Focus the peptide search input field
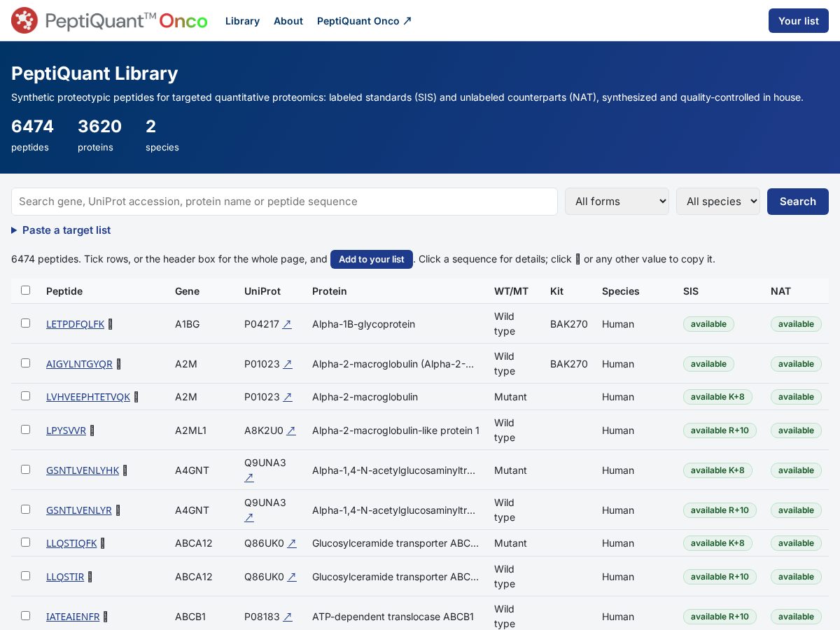840x630 pixels. point(284,202)
